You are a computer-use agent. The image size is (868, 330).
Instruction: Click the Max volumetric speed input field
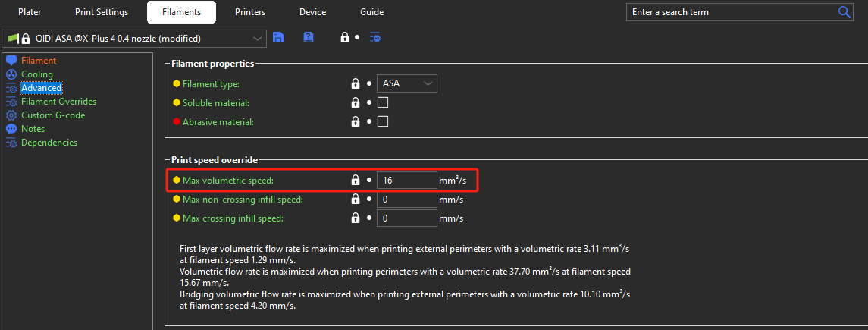click(406, 181)
